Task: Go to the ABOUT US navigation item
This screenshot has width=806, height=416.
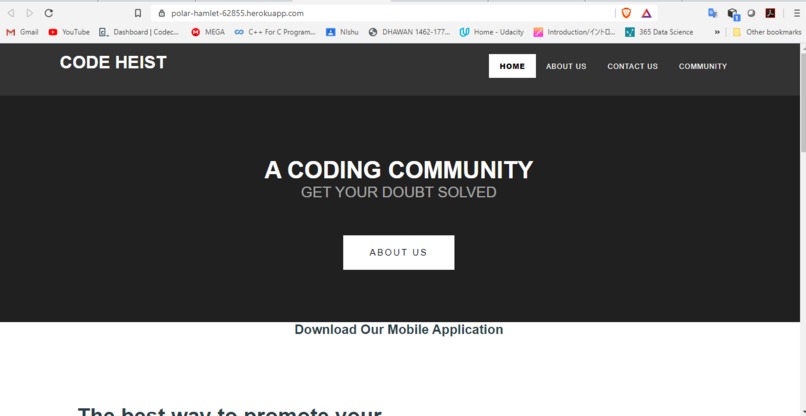Action: [566, 66]
